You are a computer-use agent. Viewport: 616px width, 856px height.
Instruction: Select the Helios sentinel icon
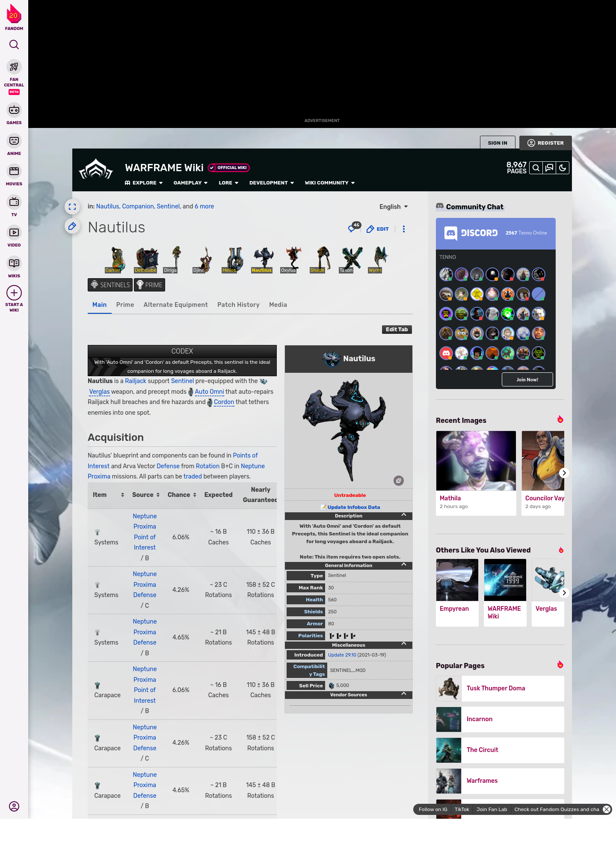[234, 260]
